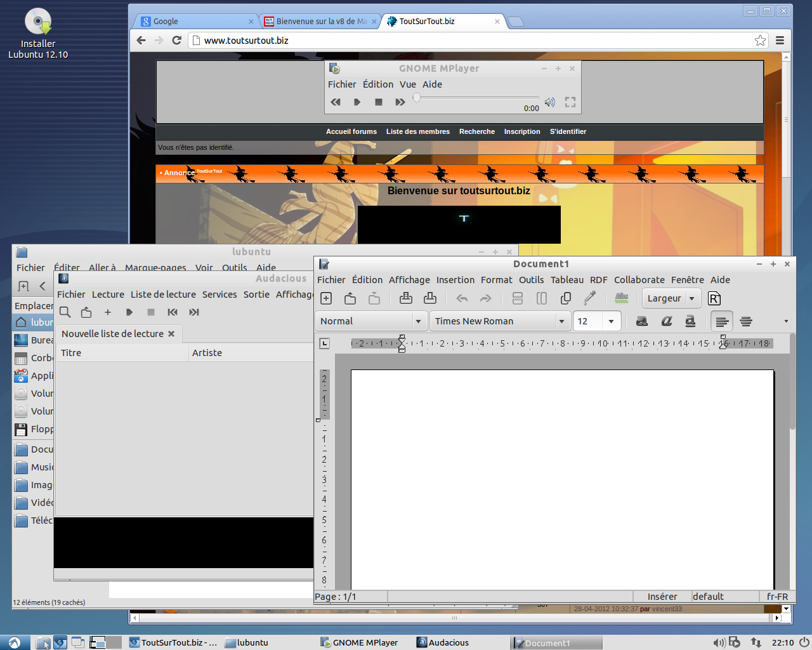Toggle bold formatting in AbiWord
This screenshot has width=812, height=650.
click(x=642, y=321)
